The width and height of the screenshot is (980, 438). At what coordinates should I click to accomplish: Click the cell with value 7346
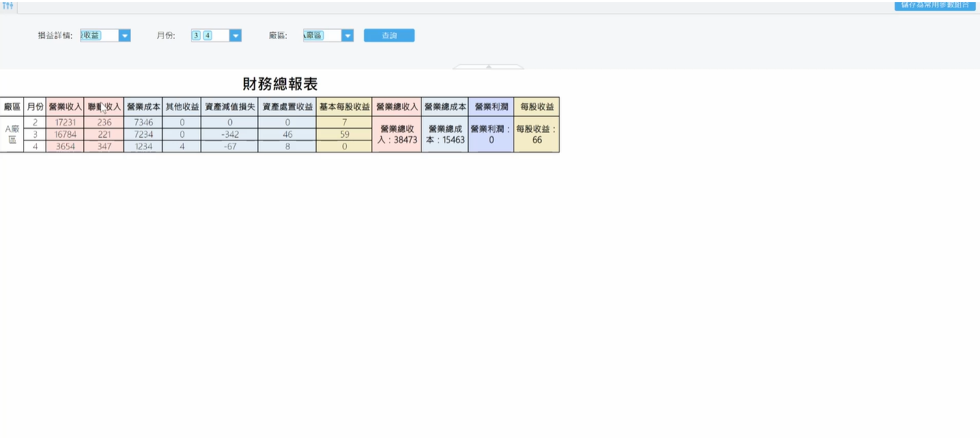coord(143,122)
